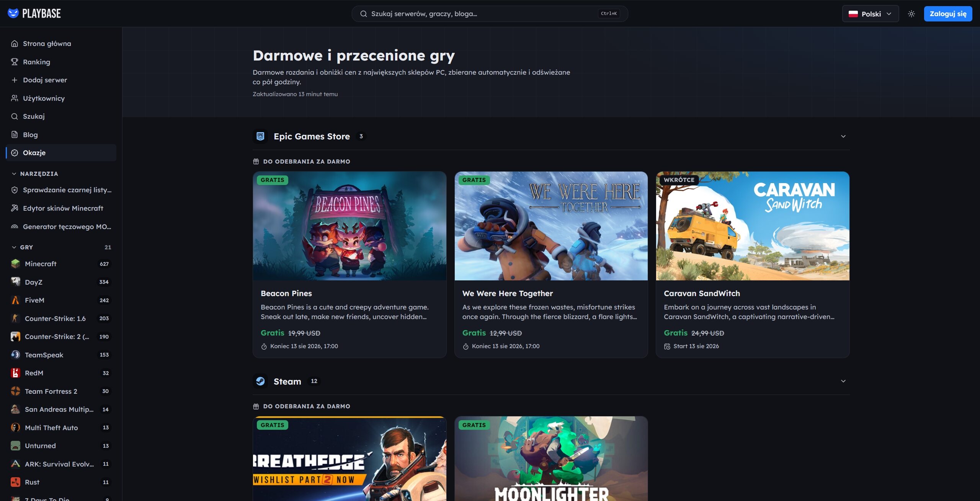Open the Blog section
The image size is (980, 501).
(61, 135)
